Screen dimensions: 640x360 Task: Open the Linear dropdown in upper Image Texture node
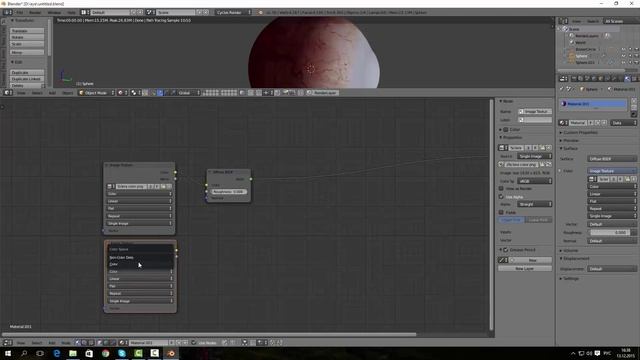(x=140, y=201)
